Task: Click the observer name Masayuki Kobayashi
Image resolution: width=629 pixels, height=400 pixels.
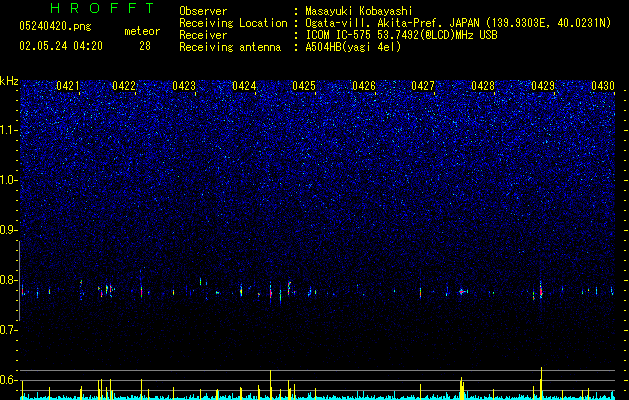Action: pos(359,11)
